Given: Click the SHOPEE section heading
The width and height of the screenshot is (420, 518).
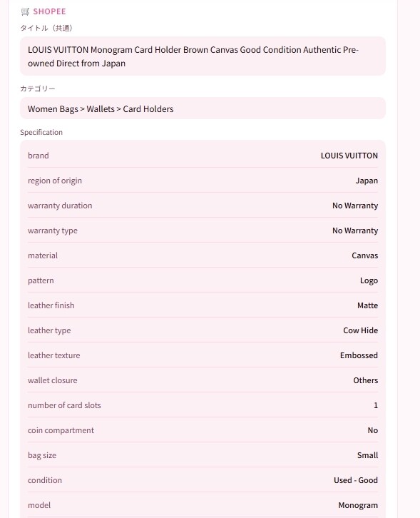Looking at the screenshot, I should coord(49,11).
